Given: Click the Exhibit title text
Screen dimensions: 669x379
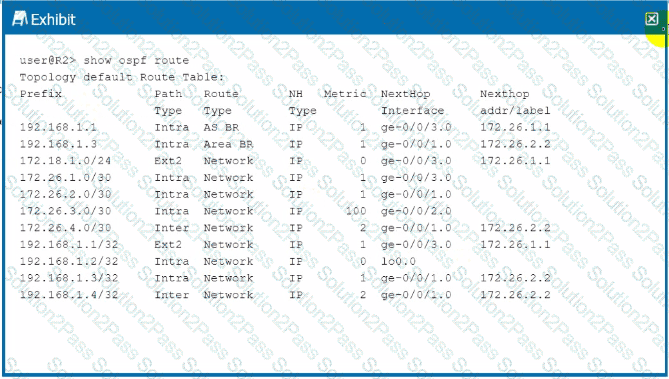Looking at the screenshot, I should pos(53,20).
